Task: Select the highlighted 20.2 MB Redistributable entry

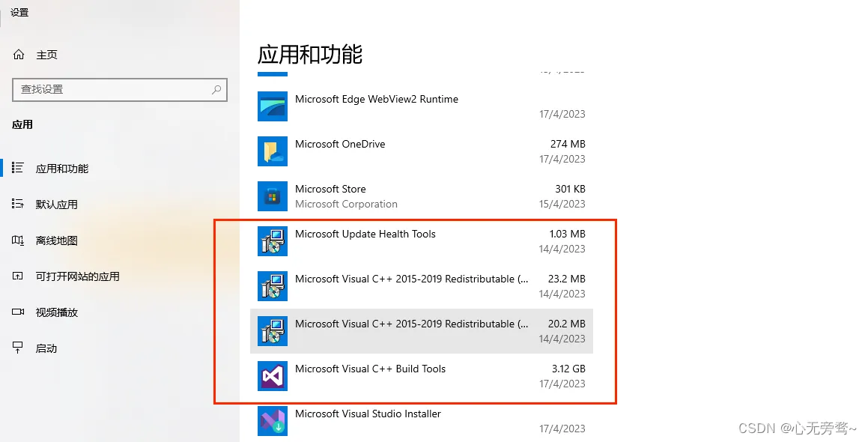Action: pyautogui.click(x=422, y=330)
